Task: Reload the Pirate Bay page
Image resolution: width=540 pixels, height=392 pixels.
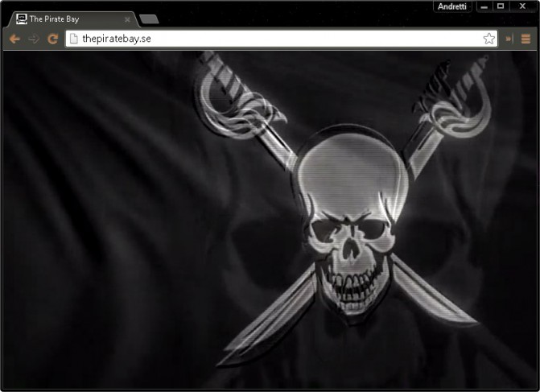Action: point(52,39)
